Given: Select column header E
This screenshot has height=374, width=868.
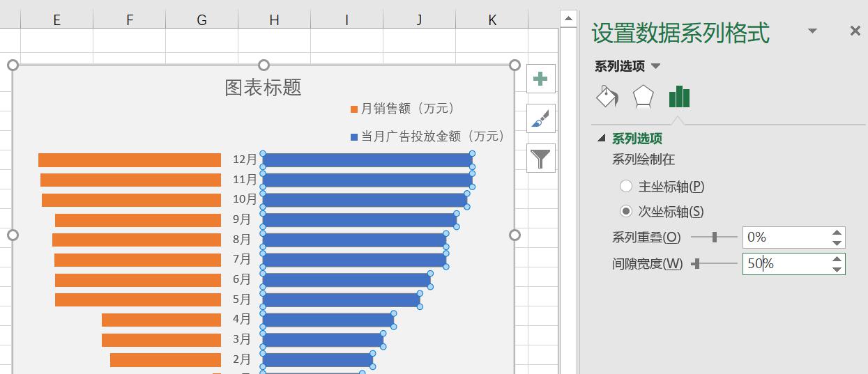Looking at the screenshot, I should click(x=56, y=20).
